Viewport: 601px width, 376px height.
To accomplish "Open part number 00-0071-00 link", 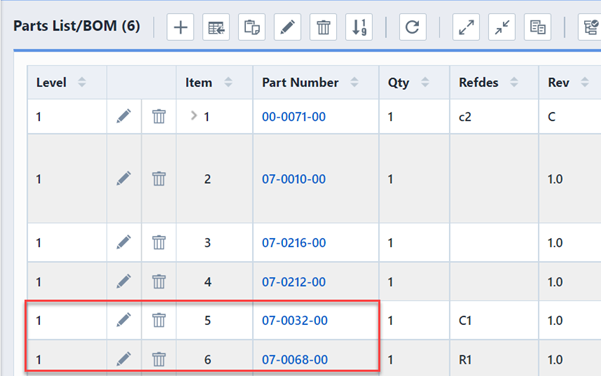I will [294, 117].
